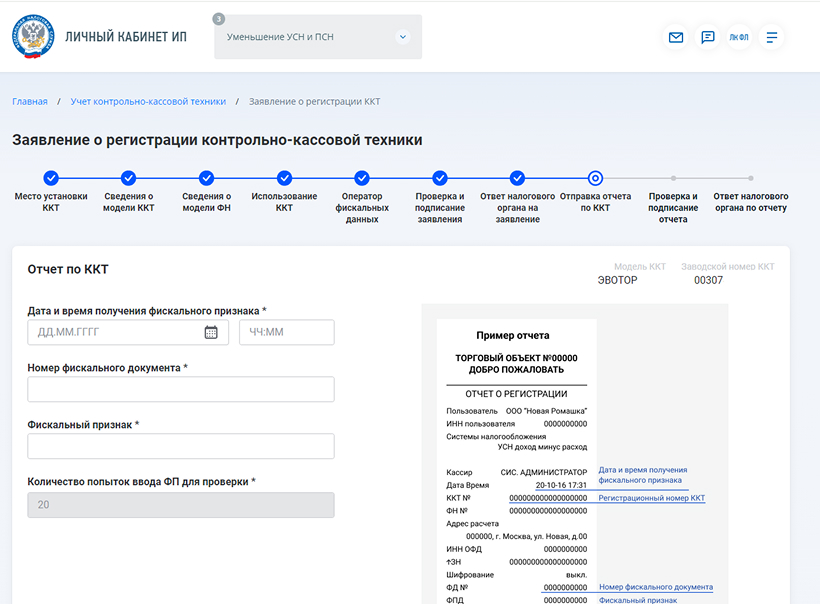
Task: Click the FNS logo emblem
Action: 33,37
